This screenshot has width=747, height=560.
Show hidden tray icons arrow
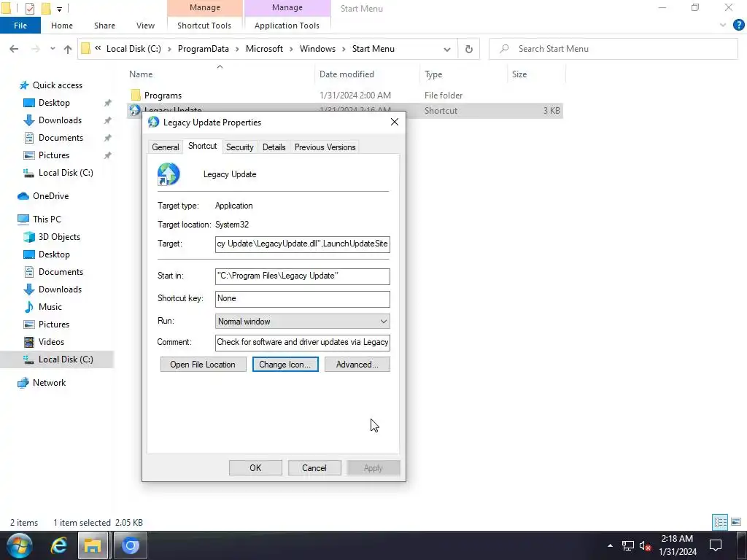tap(610, 545)
